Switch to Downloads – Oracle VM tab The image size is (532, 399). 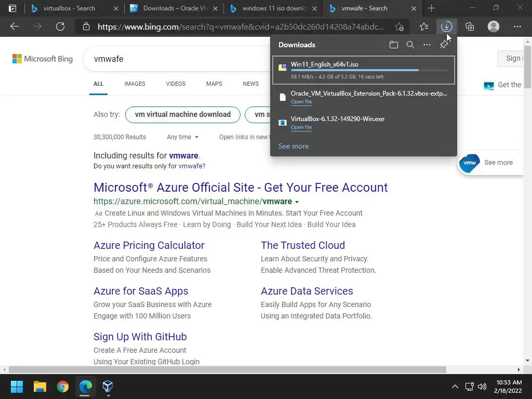[175, 8]
